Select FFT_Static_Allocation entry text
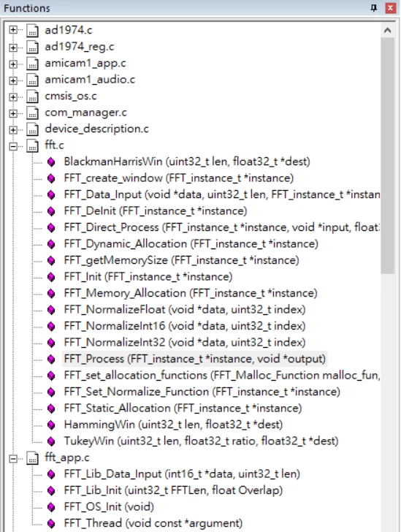Image resolution: width=401 pixels, height=532 pixels. [183, 408]
